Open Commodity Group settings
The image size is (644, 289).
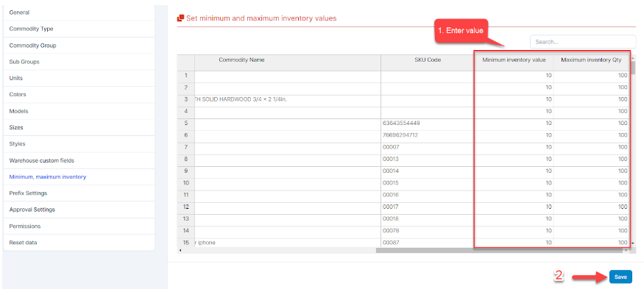coord(79,46)
